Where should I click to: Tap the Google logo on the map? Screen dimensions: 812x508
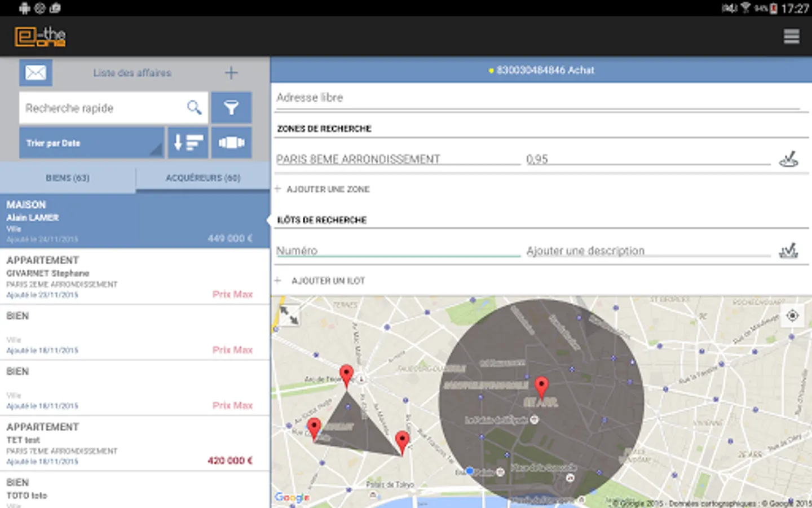pyautogui.click(x=292, y=497)
